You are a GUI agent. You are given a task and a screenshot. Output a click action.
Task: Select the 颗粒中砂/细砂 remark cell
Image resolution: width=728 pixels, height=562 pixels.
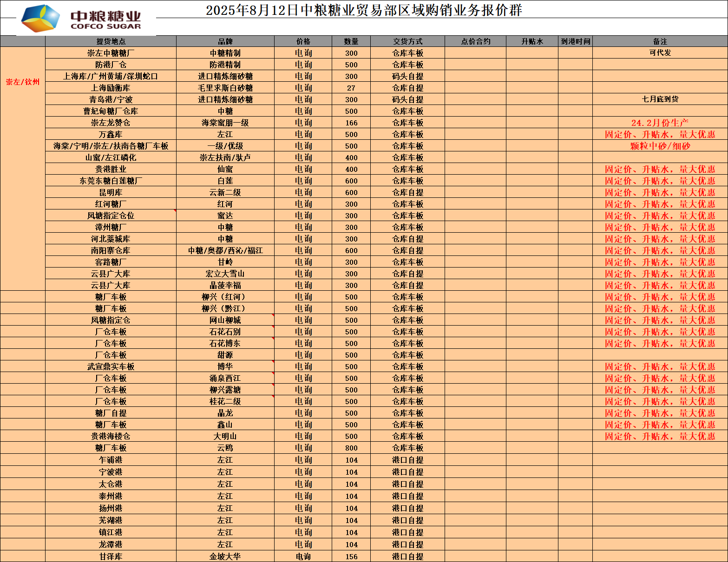point(660,146)
